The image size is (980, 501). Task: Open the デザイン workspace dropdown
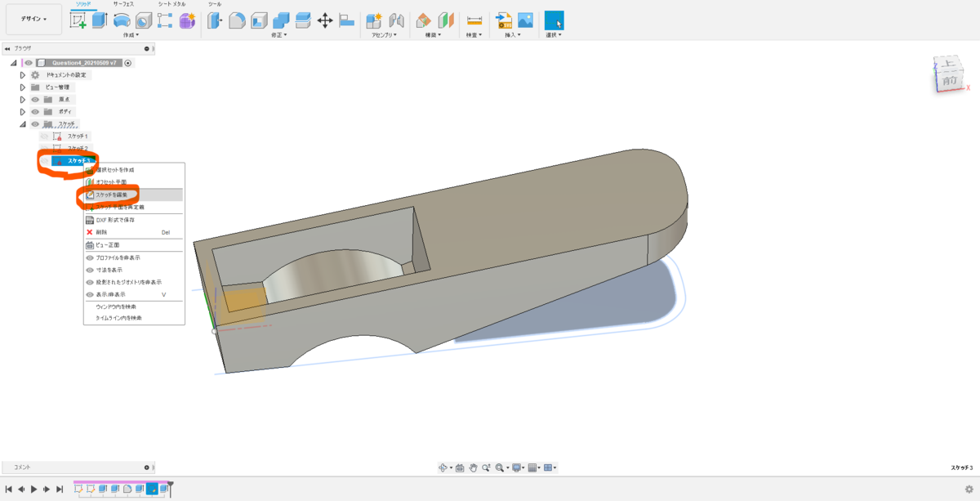click(x=33, y=19)
